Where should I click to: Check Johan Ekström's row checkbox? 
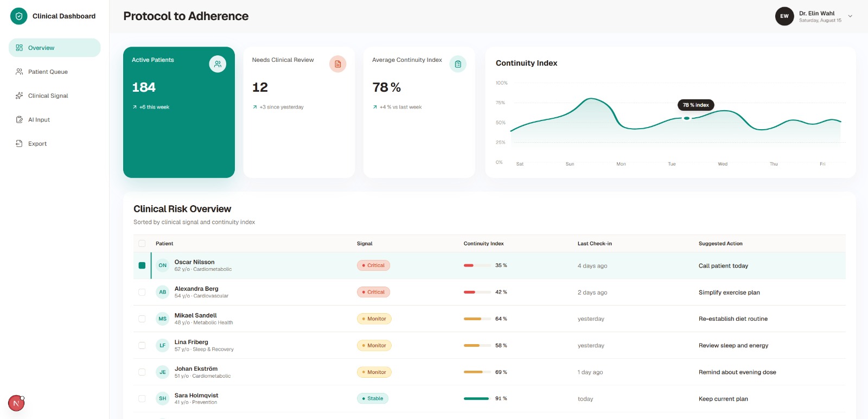142,372
